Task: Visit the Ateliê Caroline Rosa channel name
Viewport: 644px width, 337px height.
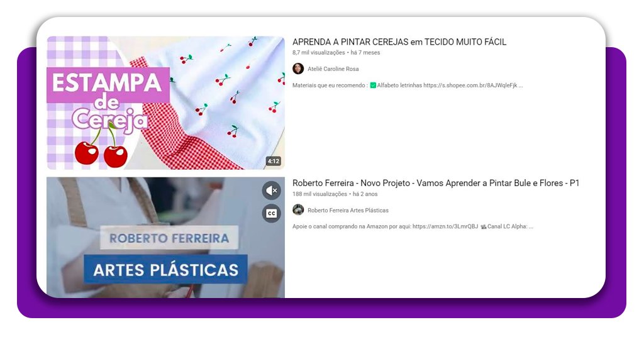Action: coord(333,69)
